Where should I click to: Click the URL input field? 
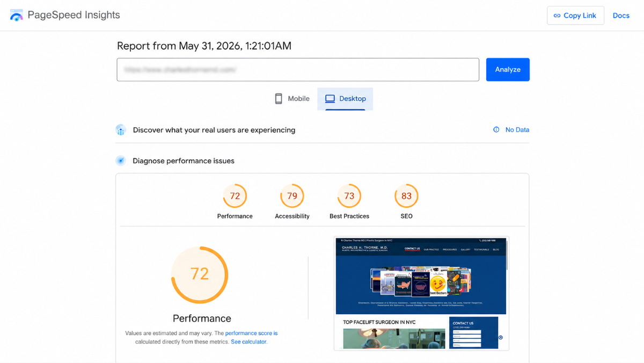[298, 70]
